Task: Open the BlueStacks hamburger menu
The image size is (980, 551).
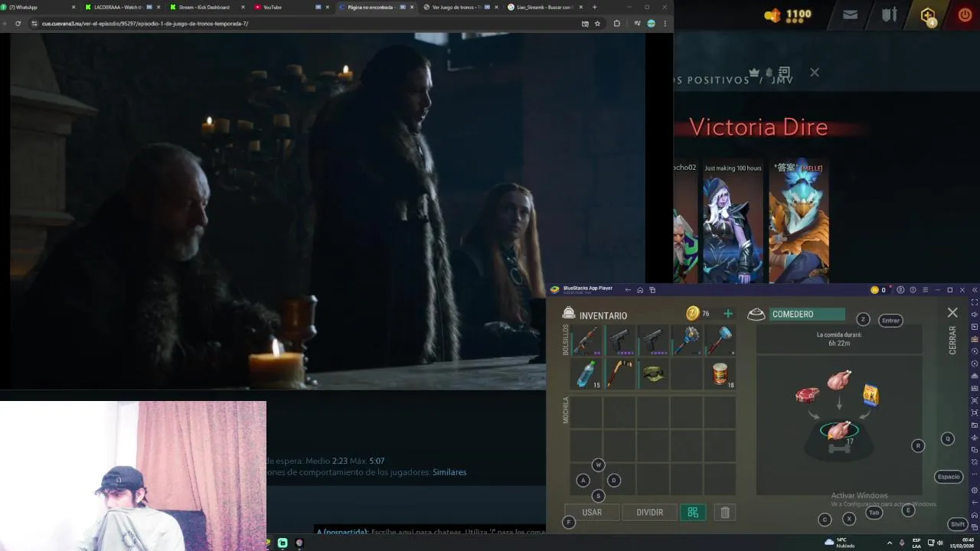Action: click(x=925, y=290)
